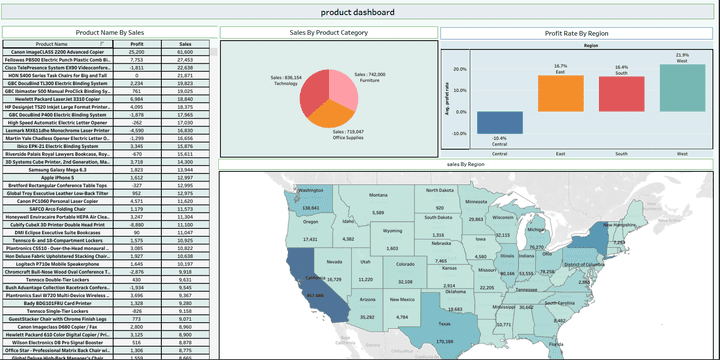Select 'Samsung Galaxy Mega 6.3' product row
Viewport: 720px width, 360px height.
click(106, 170)
